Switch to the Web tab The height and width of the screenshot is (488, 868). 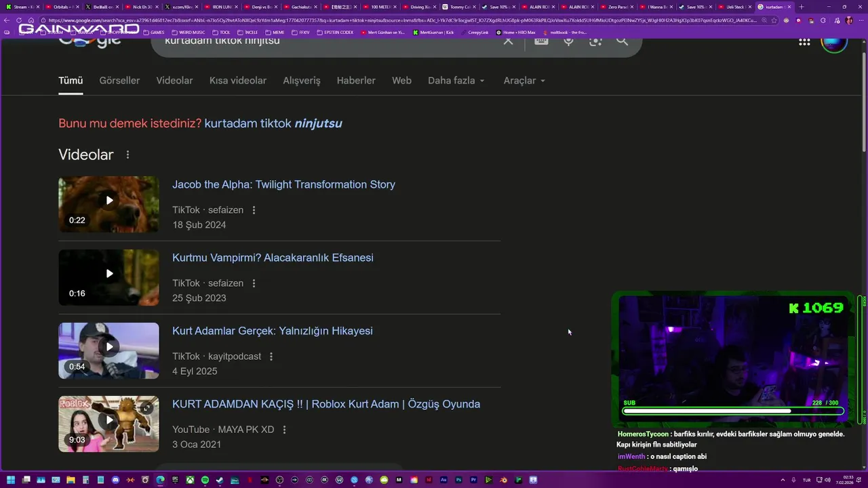tap(401, 81)
